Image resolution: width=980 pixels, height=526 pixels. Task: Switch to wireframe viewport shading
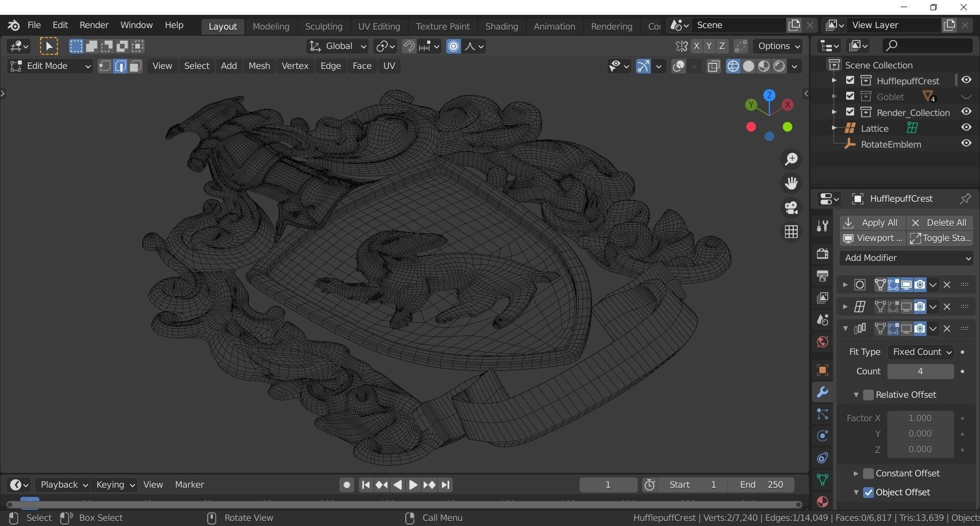tap(733, 66)
